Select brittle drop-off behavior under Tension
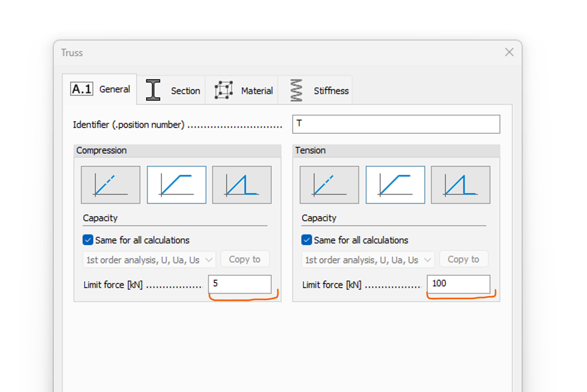The height and width of the screenshot is (392, 587). click(460, 185)
